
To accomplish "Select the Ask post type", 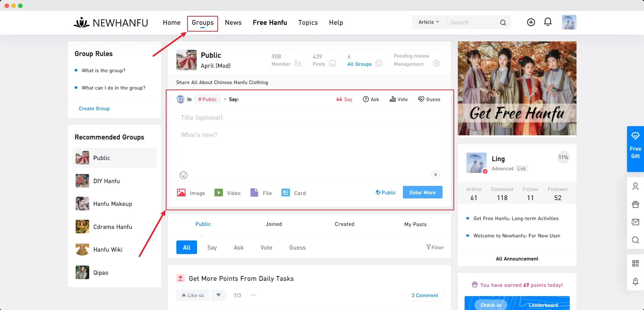I will pyautogui.click(x=371, y=99).
